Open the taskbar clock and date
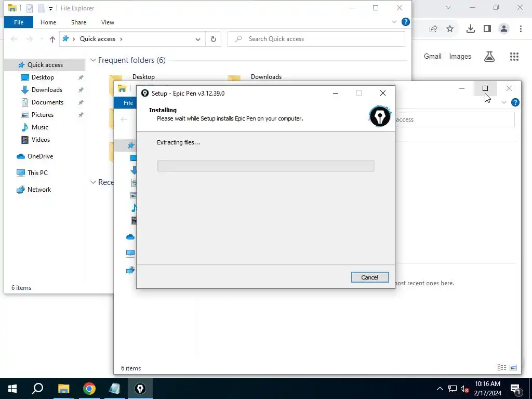 pyautogui.click(x=487, y=389)
